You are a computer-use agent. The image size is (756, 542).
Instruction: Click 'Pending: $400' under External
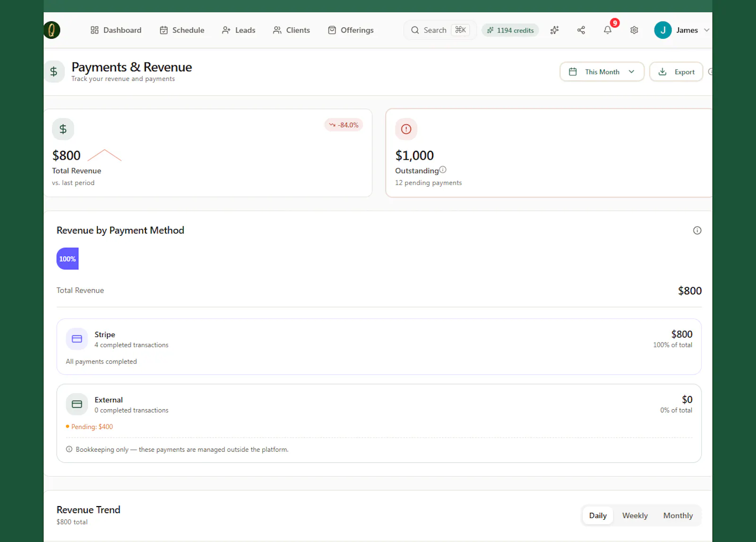(92, 427)
